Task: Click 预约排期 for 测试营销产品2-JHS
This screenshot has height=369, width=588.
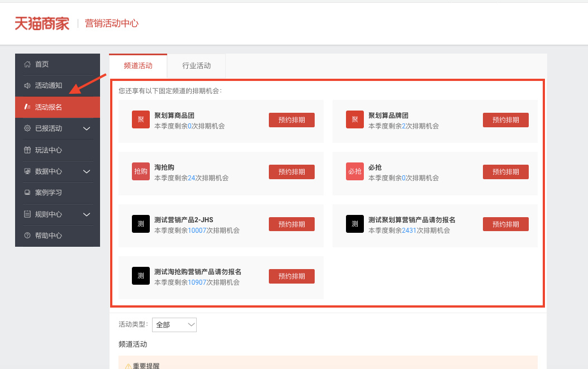Action: click(x=292, y=224)
